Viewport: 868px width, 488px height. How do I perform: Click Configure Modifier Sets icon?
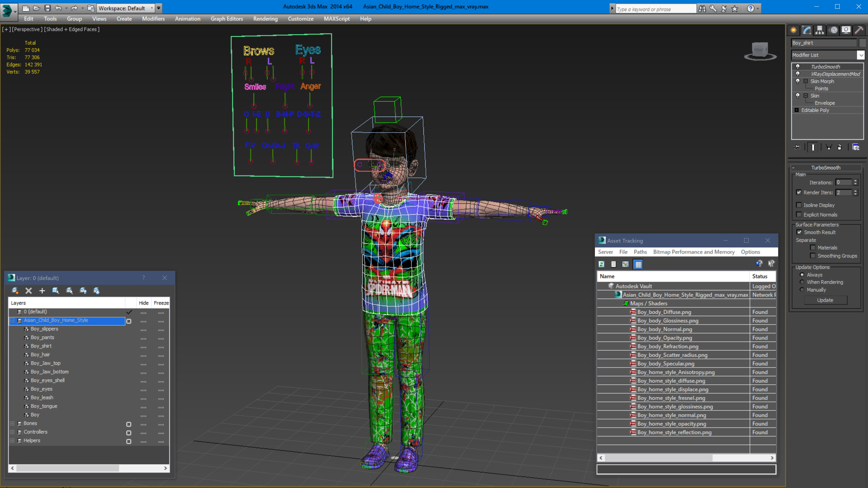pos(856,147)
